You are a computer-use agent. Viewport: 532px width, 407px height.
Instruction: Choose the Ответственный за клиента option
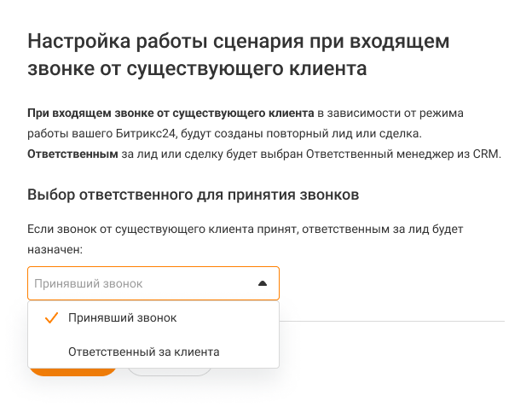144,351
